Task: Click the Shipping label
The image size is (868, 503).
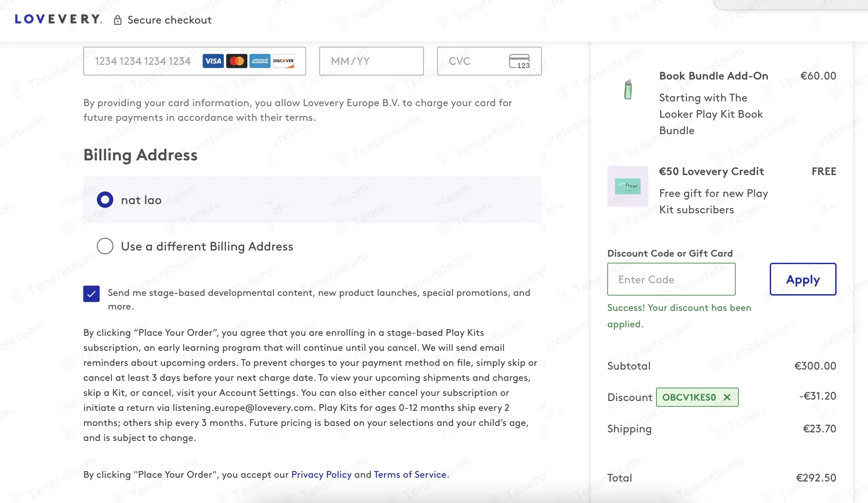Action: 629,429
